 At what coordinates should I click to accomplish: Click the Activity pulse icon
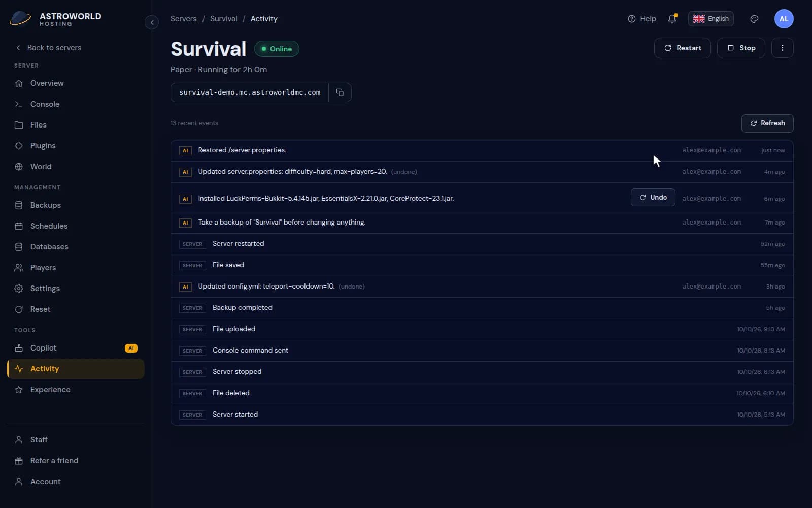click(x=19, y=369)
